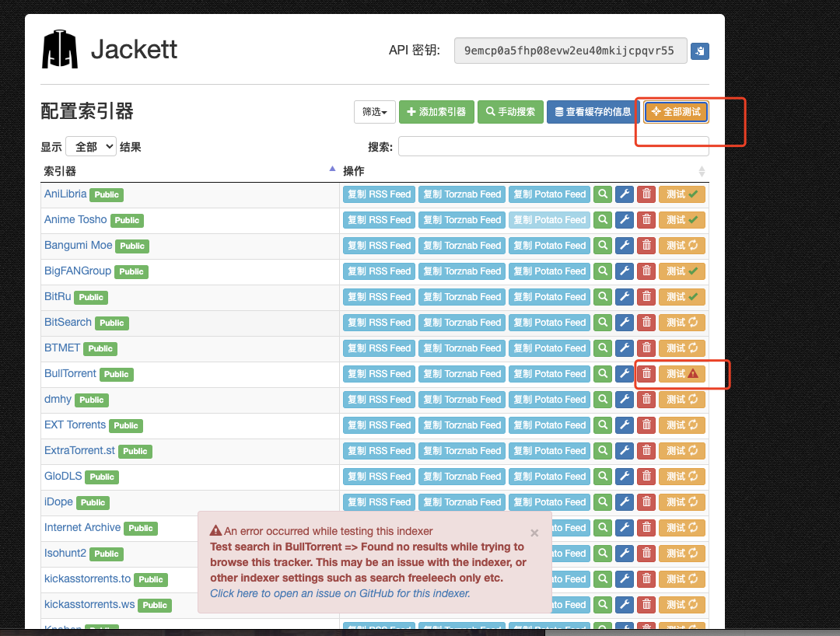Delete BullTorrent with trash icon
The image size is (840, 636).
[x=646, y=374]
